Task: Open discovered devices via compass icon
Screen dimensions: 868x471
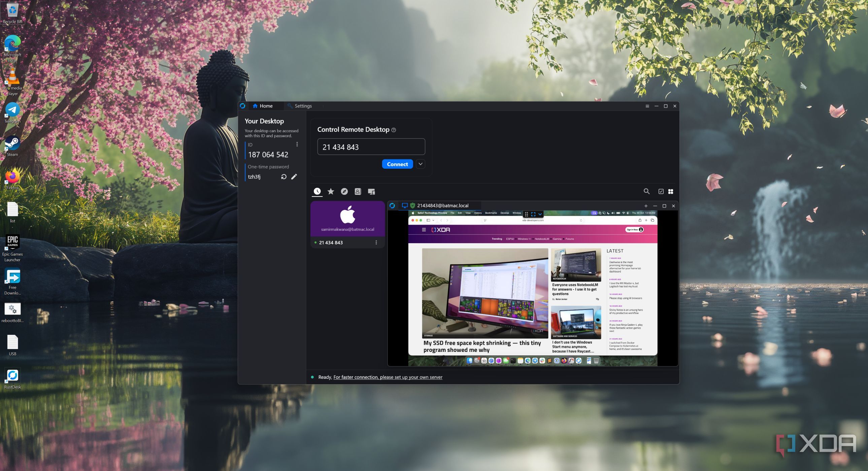Action: click(344, 191)
